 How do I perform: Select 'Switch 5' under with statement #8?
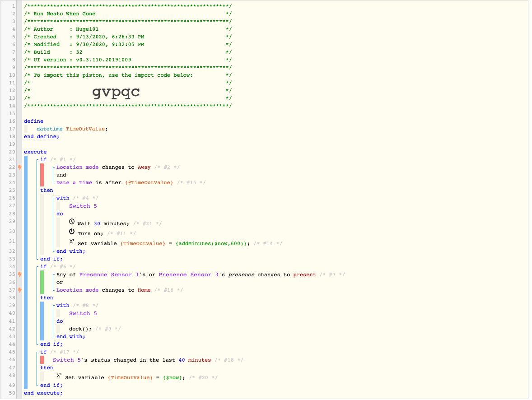[83, 313]
